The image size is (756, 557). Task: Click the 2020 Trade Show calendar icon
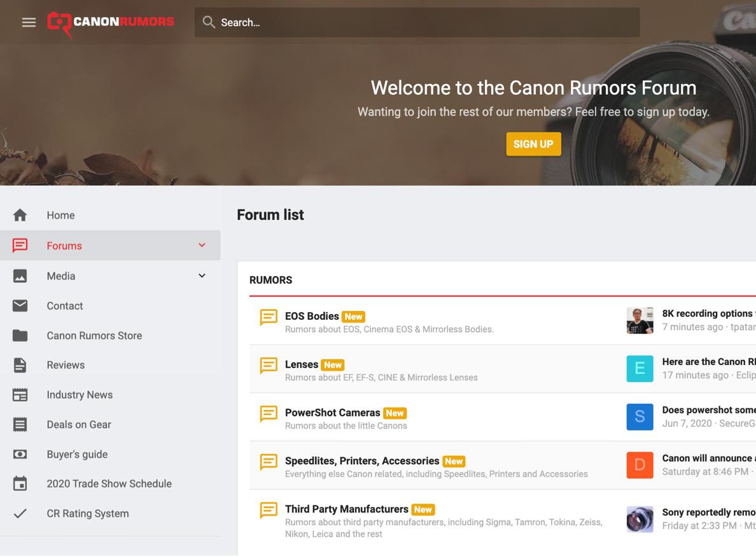coord(20,484)
